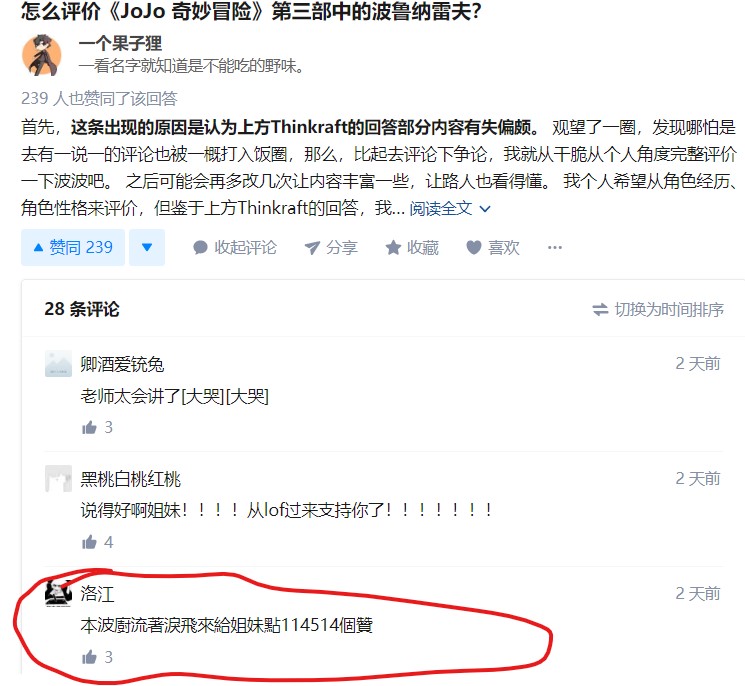
Task: Open commenter 洛江's profile name
Action: 97,594
